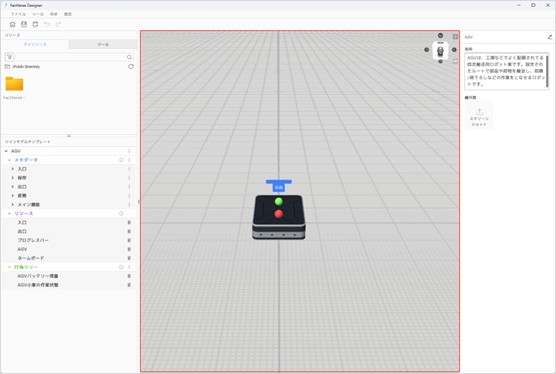Switch to the ツール resource tab

103,44
